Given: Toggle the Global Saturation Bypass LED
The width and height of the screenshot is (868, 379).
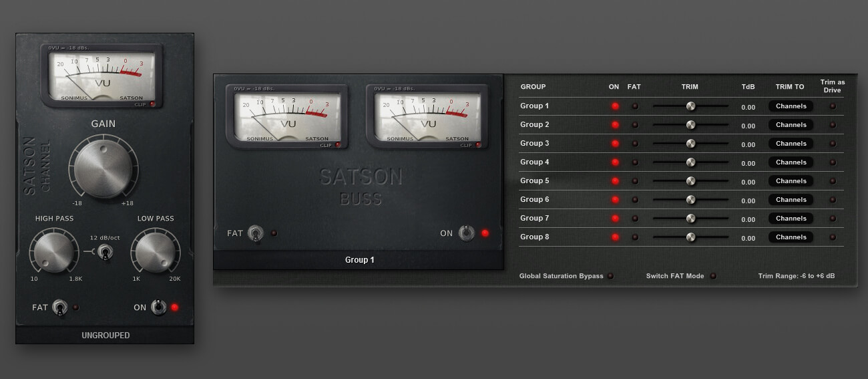Looking at the screenshot, I should 610,276.
